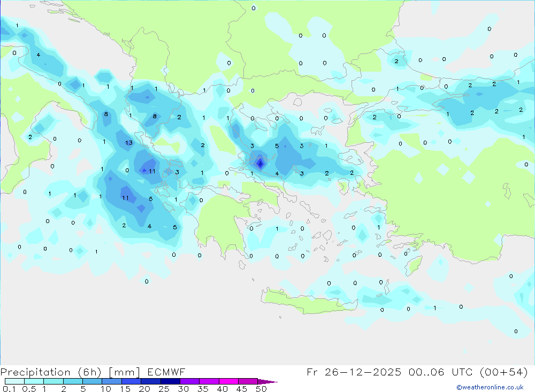Screen dimensions: 535x392
Task: Click the legend label '0.1'
Action: click(9, 389)
